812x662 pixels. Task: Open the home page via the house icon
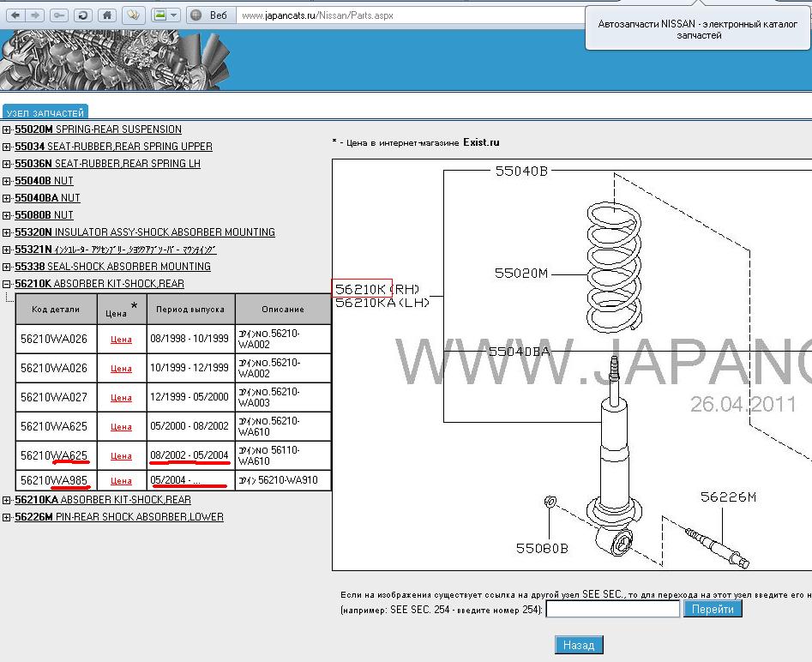(x=107, y=15)
